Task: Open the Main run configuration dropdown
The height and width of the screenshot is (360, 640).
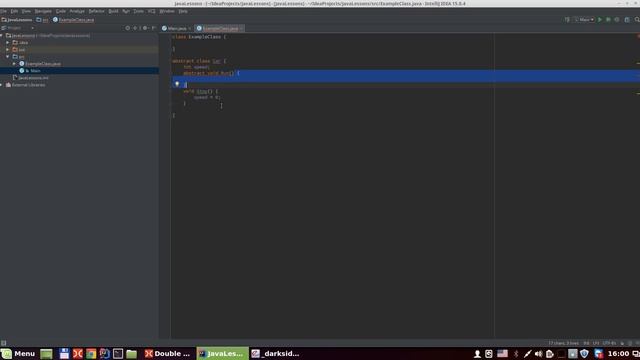Action: pyautogui.click(x=584, y=20)
